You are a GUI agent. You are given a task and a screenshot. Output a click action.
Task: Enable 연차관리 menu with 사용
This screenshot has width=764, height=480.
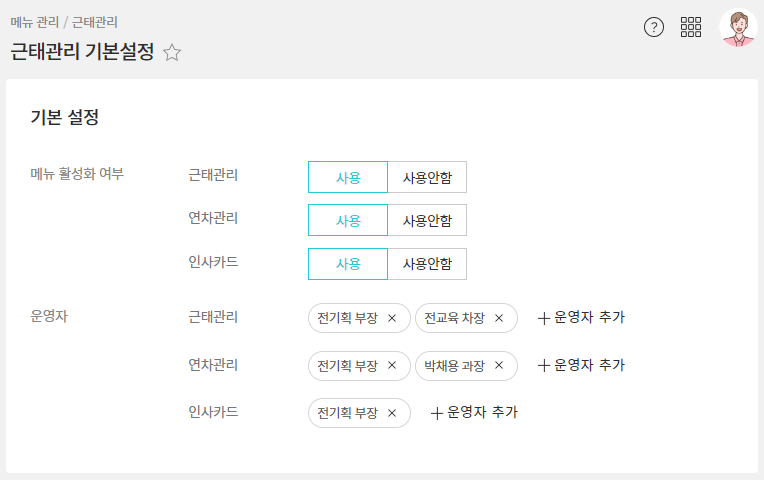tap(347, 221)
